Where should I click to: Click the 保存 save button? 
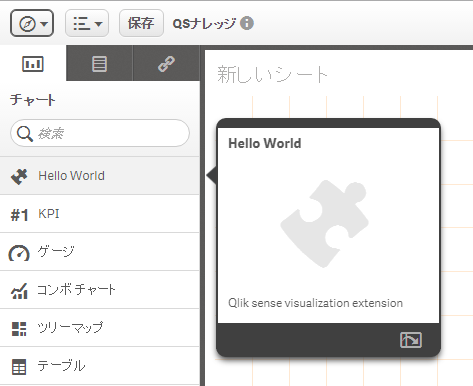[x=141, y=23]
